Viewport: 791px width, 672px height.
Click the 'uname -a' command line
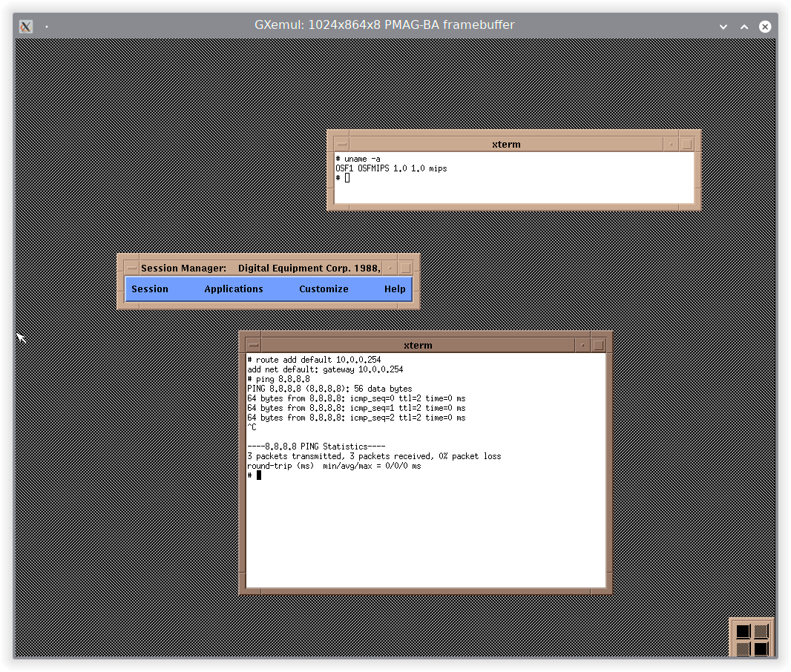358,159
